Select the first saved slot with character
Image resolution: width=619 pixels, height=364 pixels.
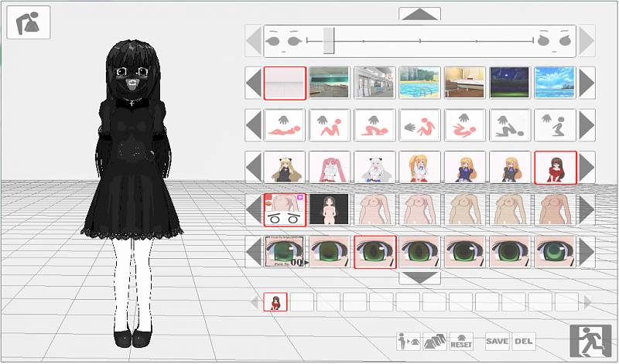pyautogui.click(x=274, y=302)
